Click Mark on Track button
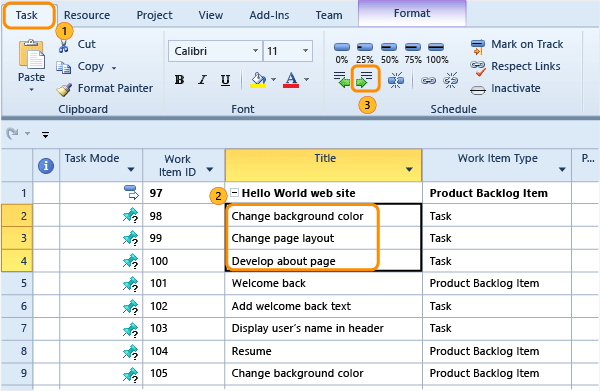The width and height of the screenshot is (600, 391). [x=517, y=45]
